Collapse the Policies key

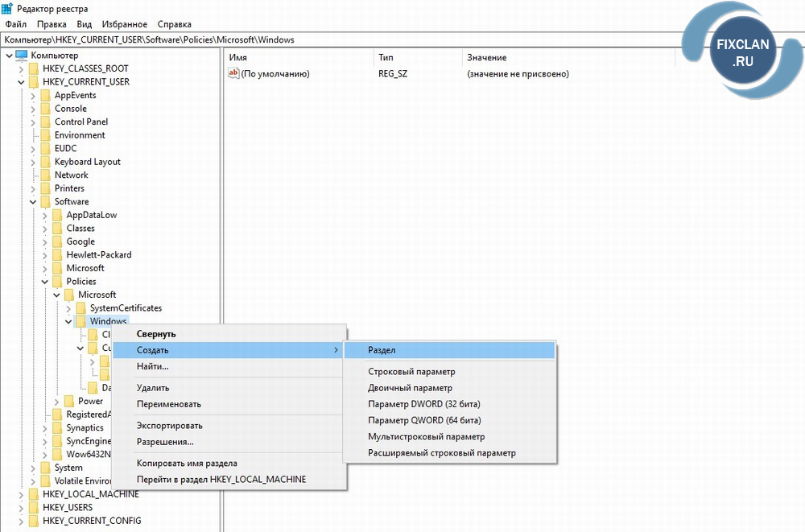coord(45,282)
